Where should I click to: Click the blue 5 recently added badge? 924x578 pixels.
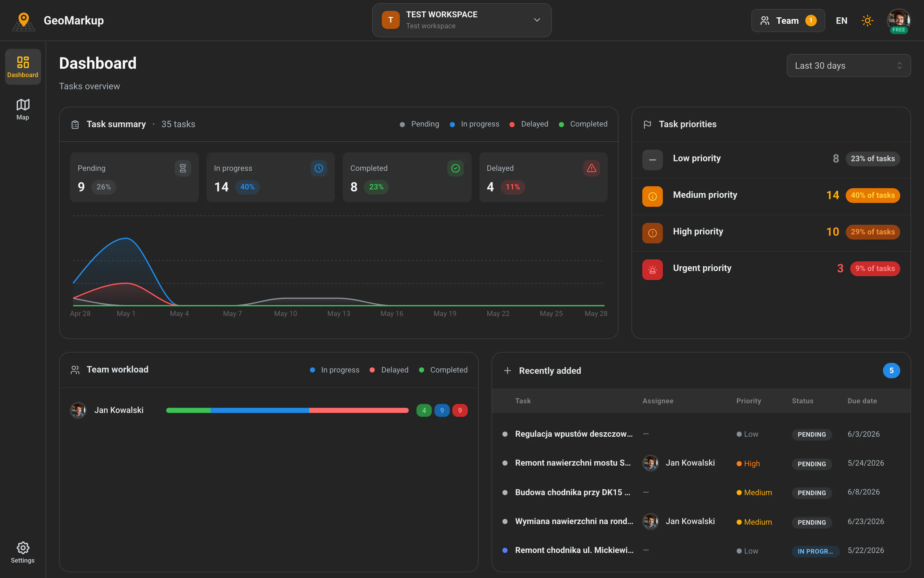pos(891,371)
